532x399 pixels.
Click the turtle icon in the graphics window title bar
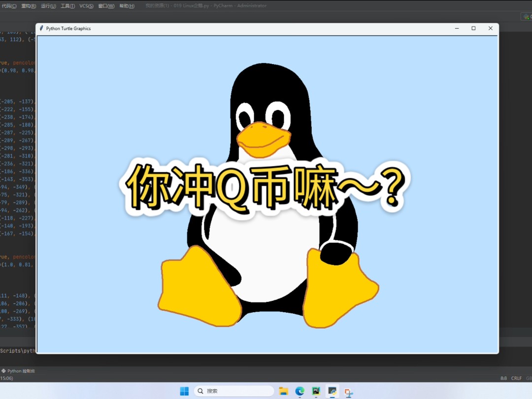point(41,28)
